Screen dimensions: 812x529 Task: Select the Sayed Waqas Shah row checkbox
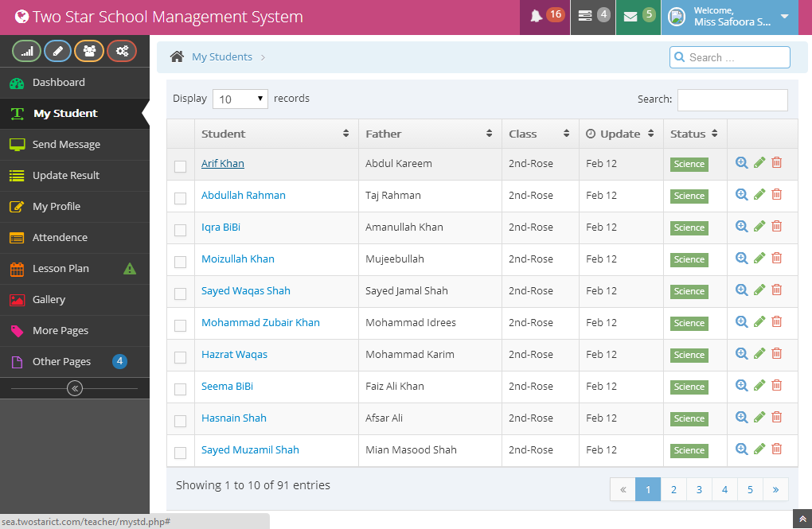(x=180, y=294)
